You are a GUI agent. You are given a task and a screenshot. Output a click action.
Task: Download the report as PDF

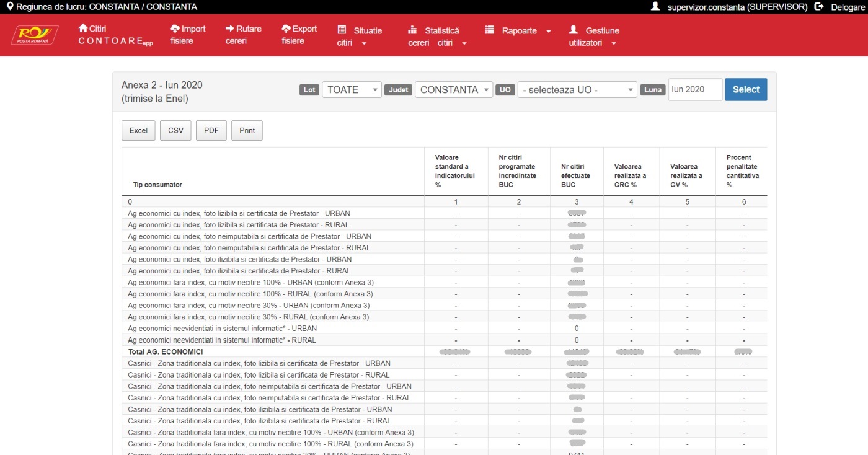tap(211, 131)
